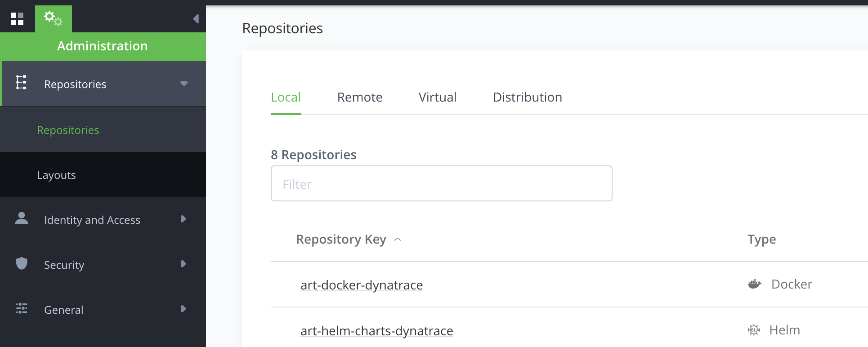Viewport: 868px width, 347px height.
Task: Select the Administration gears icon
Action: 53,19
